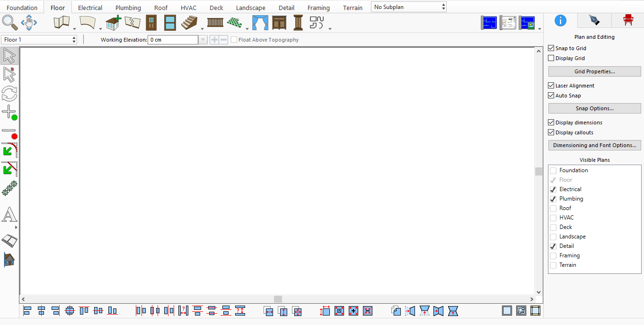This screenshot has height=325, width=644.
Task: Choose the green checkered floor covering tool
Action: click(234, 22)
